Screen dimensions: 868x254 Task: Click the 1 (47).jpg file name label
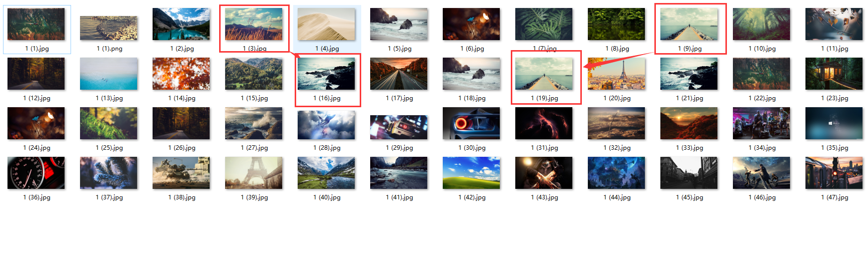click(834, 197)
